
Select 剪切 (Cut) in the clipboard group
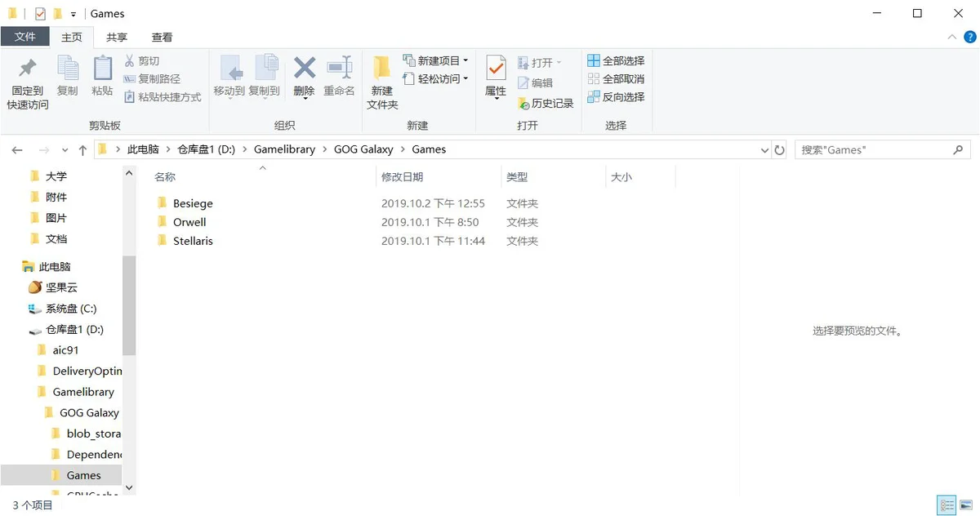141,61
